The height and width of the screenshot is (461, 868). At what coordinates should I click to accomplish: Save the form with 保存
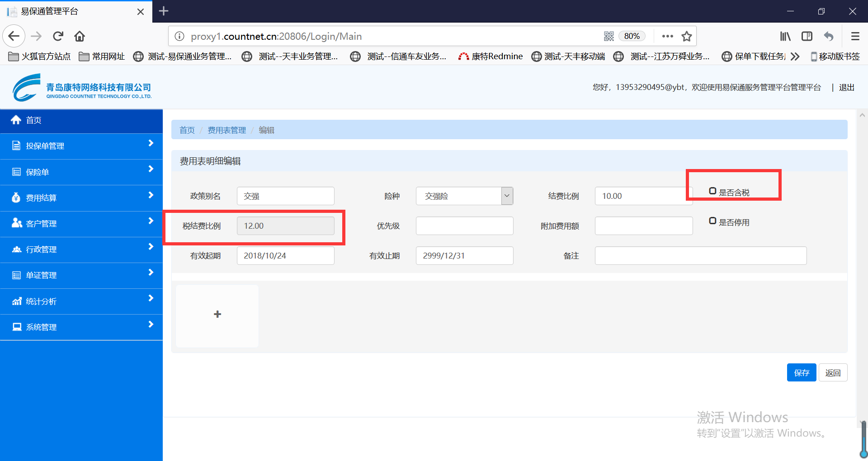coord(802,373)
